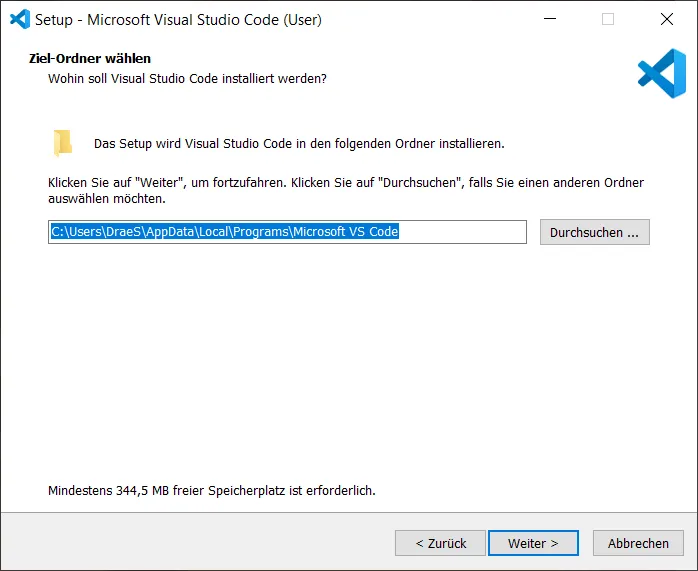
Task: Click the "Mindestens 344,5 MB" disk space note
Action: pos(211,491)
